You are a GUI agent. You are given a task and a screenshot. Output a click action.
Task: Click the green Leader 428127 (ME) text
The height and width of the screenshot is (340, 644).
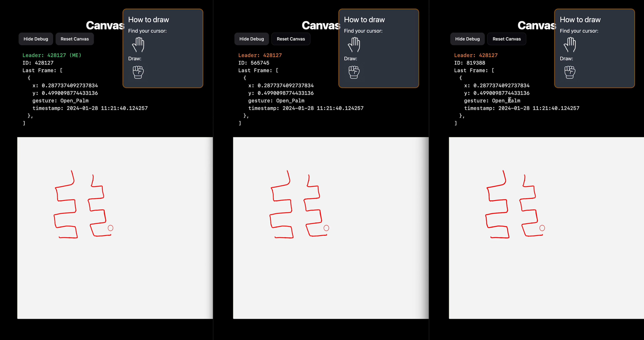(52, 55)
